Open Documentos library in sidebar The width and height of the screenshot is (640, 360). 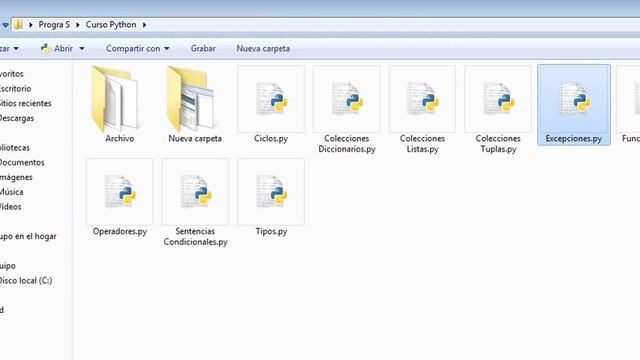click(22, 162)
